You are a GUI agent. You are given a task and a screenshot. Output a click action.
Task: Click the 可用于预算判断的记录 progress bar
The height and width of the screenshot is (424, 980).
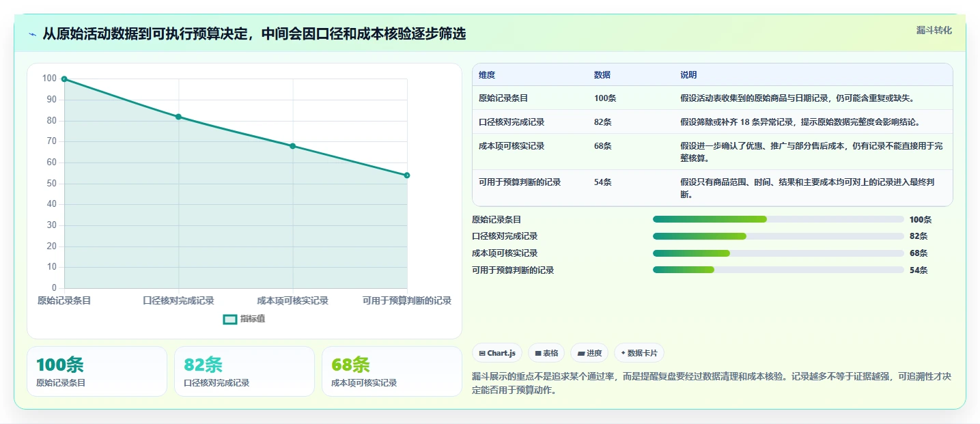point(779,270)
